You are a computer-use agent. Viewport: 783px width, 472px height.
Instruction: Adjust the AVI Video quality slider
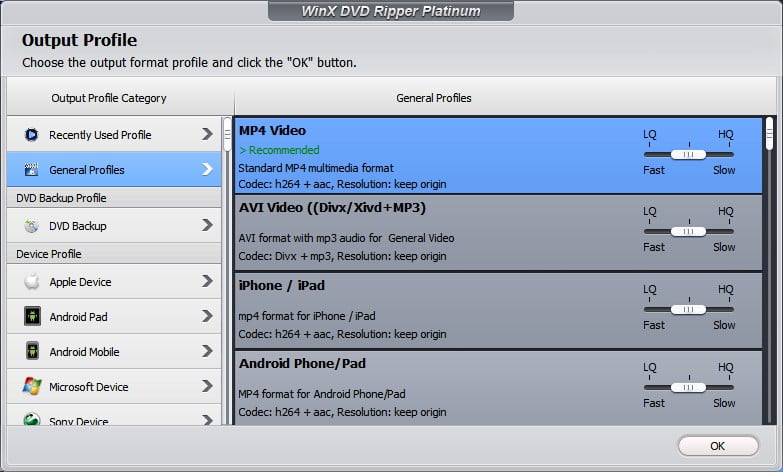coord(688,231)
